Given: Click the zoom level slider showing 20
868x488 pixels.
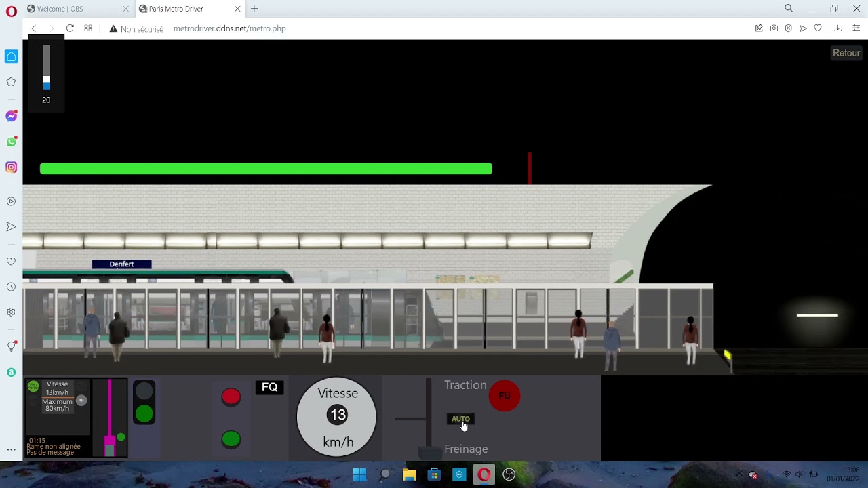Looking at the screenshot, I should tap(46, 68).
